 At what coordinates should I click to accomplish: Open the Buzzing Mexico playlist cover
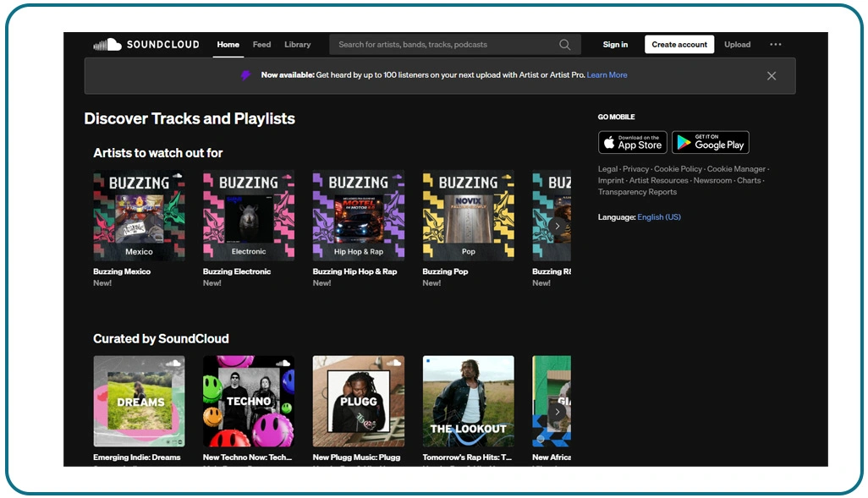coord(139,216)
